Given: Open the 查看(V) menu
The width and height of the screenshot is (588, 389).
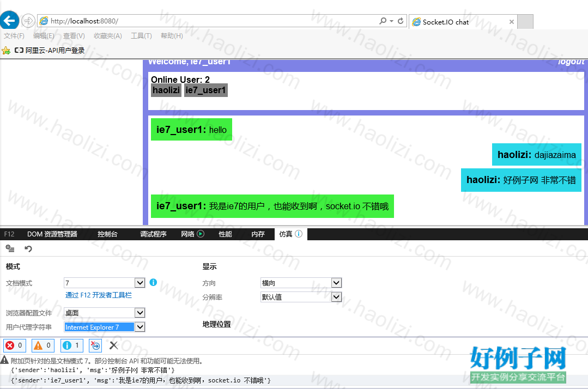Looking at the screenshot, I should [x=74, y=35].
